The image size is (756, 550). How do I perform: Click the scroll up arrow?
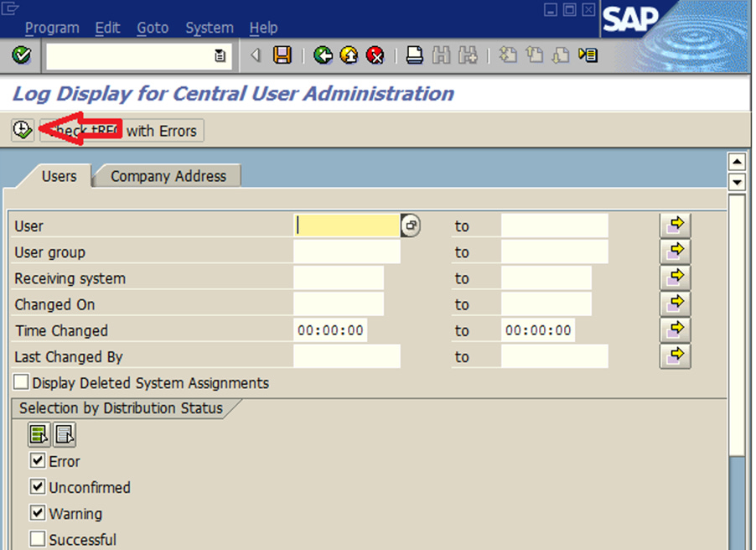tap(737, 162)
